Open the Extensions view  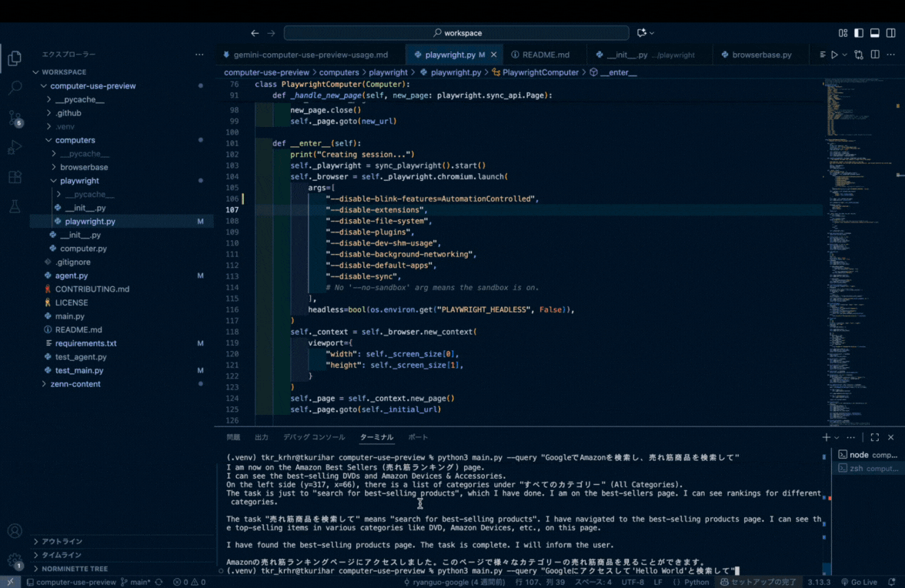(15, 177)
